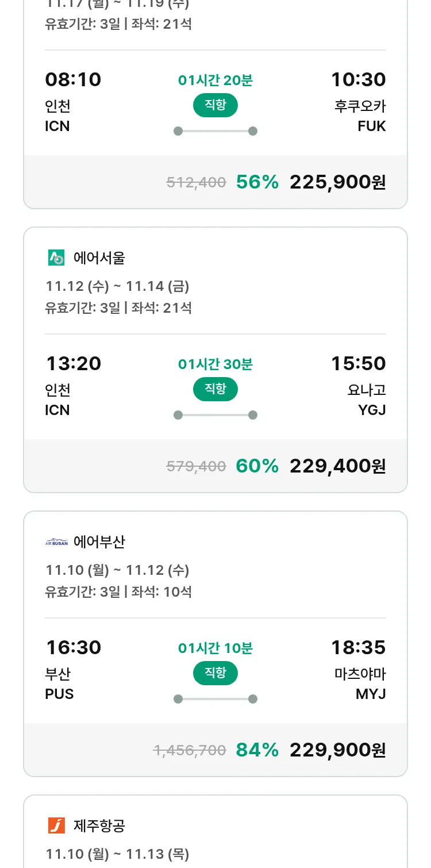Image resolution: width=431 pixels, height=868 pixels.
Task: Click the crossed-out 1,456,700 original price
Action: (x=190, y=750)
